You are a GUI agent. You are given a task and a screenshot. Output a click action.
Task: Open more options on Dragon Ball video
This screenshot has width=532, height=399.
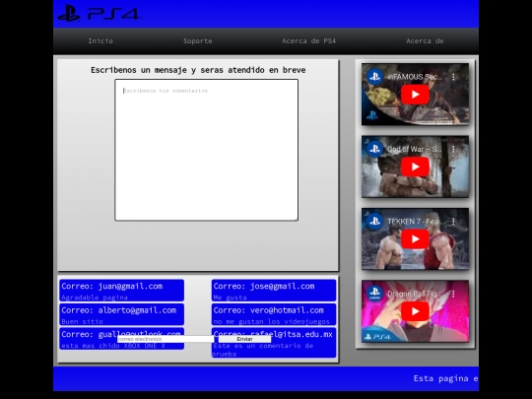[x=453, y=294]
